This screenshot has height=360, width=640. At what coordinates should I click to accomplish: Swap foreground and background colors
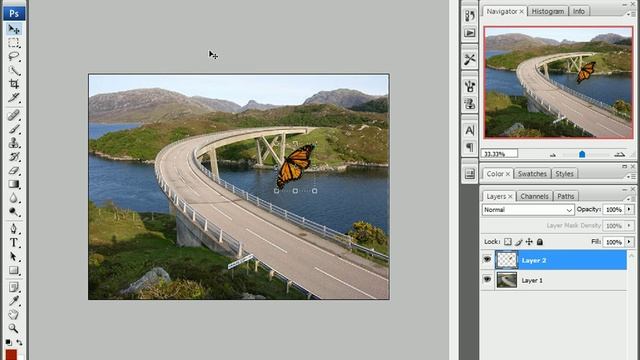click(x=19, y=342)
